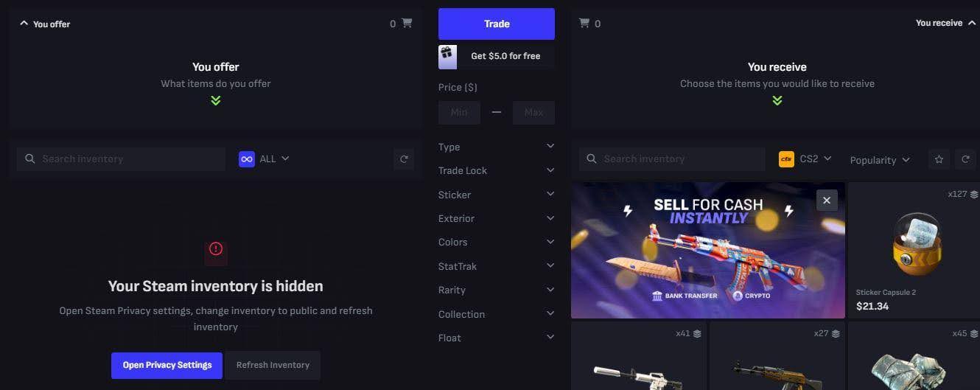Click the gift icon beside Get $5.0 for free
This screenshot has height=390, width=980.
pyautogui.click(x=447, y=56)
